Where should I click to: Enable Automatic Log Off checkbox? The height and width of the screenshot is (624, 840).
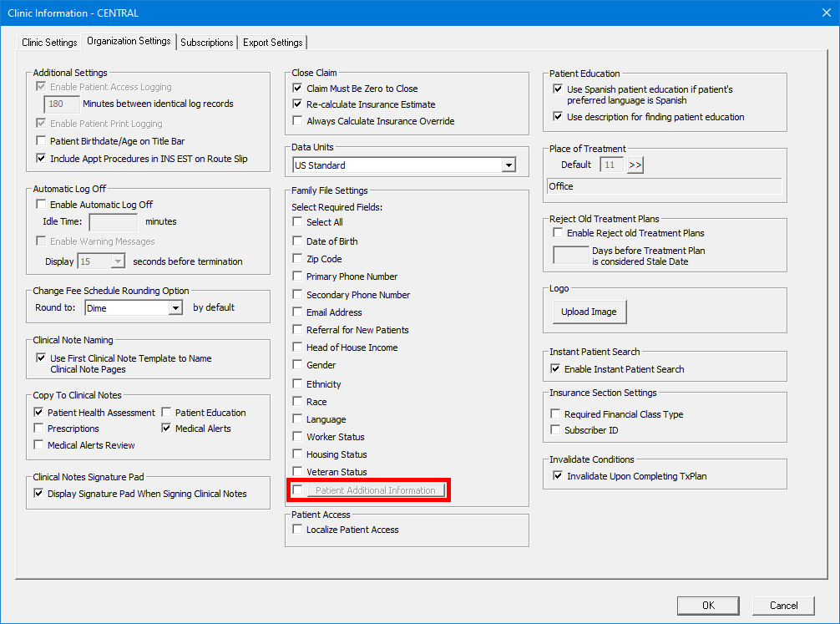tap(41, 205)
